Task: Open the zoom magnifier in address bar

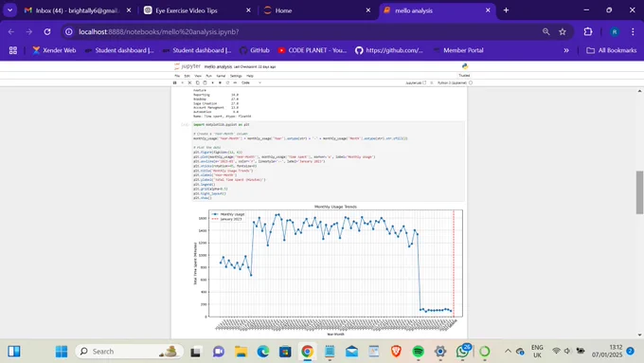Action: tap(546, 31)
